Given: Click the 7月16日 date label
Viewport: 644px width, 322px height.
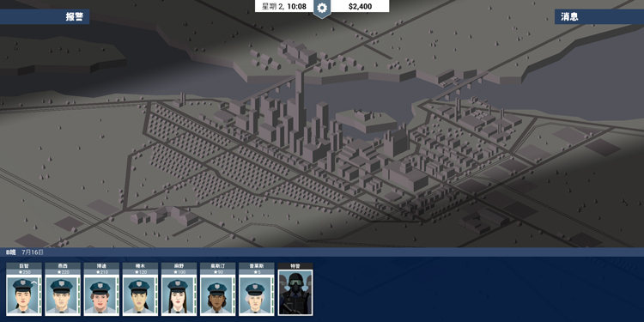Looking at the screenshot, I should click(33, 252).
